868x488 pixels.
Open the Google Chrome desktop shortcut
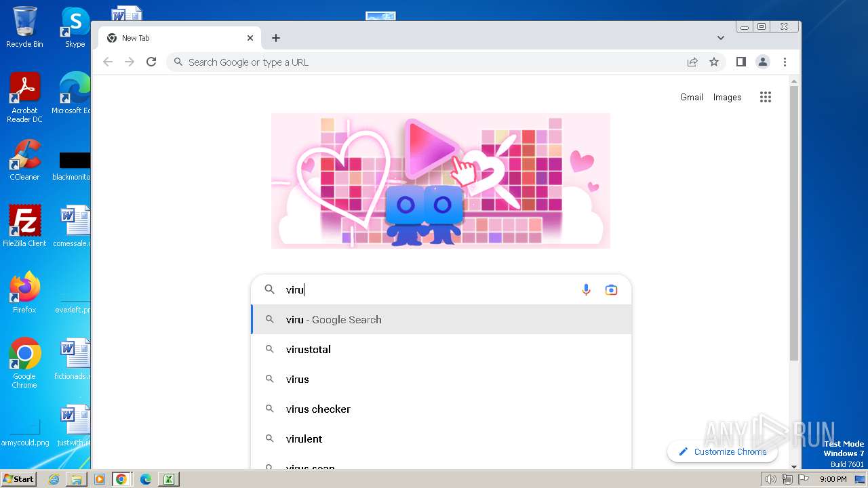pyautogui.click(x=24, y=363)
